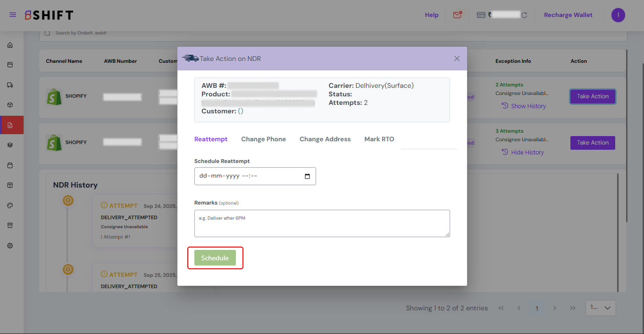Viewport: 644px width, 334px height.
Task: Click the Remarks text area
Action: point(322,223)
